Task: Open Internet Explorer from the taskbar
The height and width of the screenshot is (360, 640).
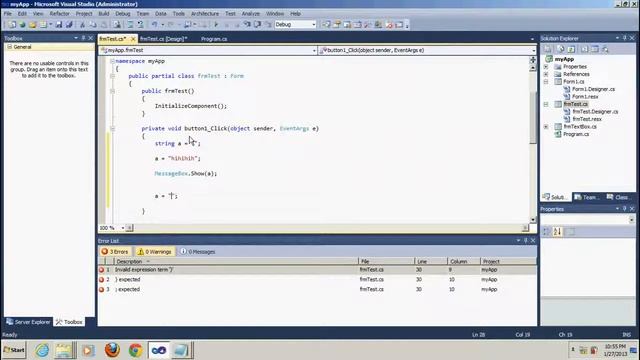Action: (x=42, y=350)
